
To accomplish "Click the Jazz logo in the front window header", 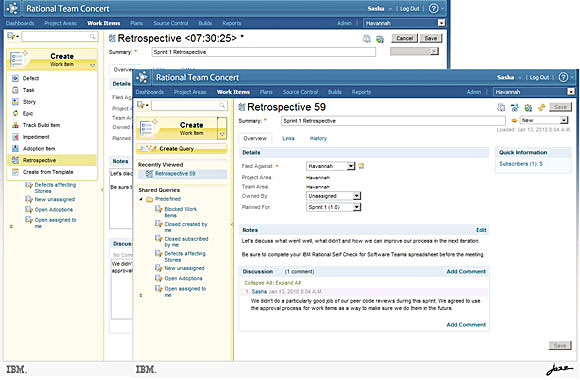I will (142, 77).
